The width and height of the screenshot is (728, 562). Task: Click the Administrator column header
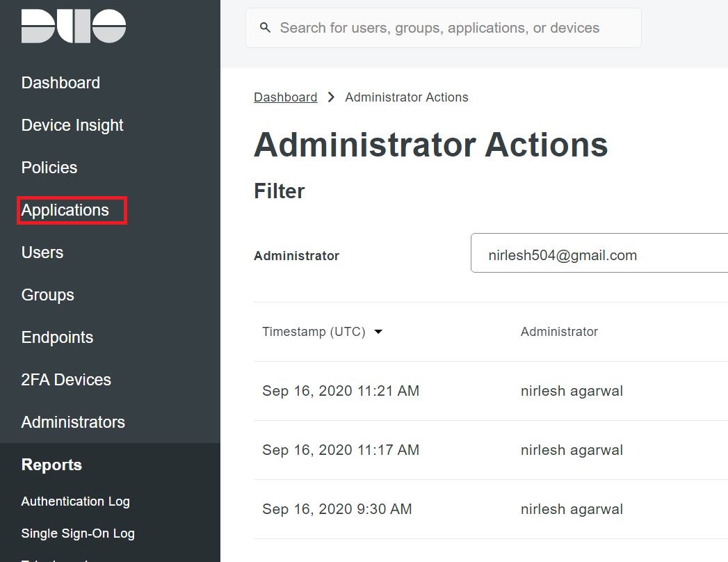pos(559,332)
